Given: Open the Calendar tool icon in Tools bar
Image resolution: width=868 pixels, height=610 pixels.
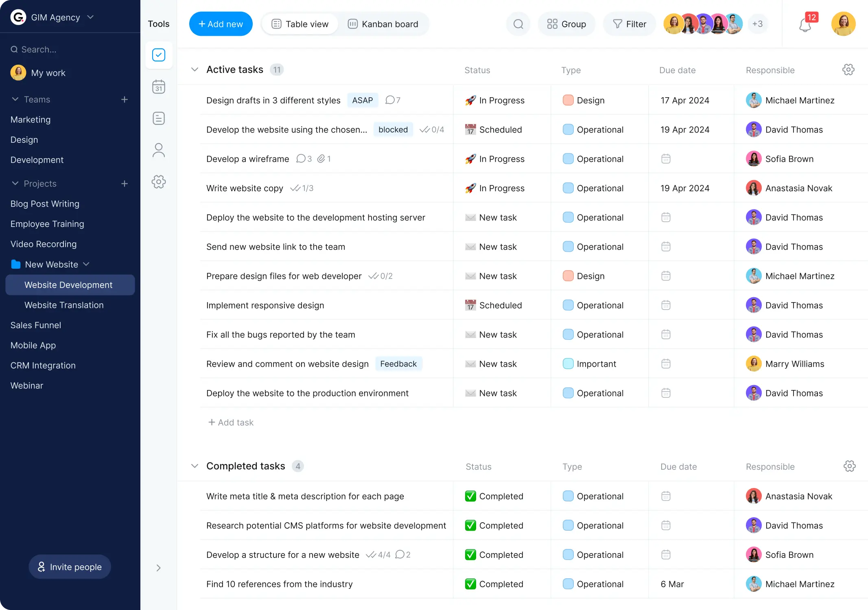Looking at the screenshot, I should 159,87.
